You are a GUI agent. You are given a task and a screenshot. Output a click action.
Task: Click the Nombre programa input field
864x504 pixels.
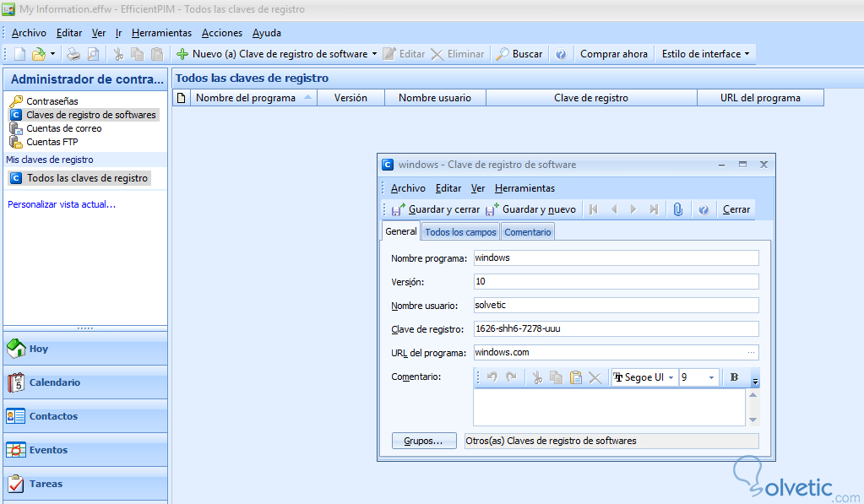tap(616, 257)
